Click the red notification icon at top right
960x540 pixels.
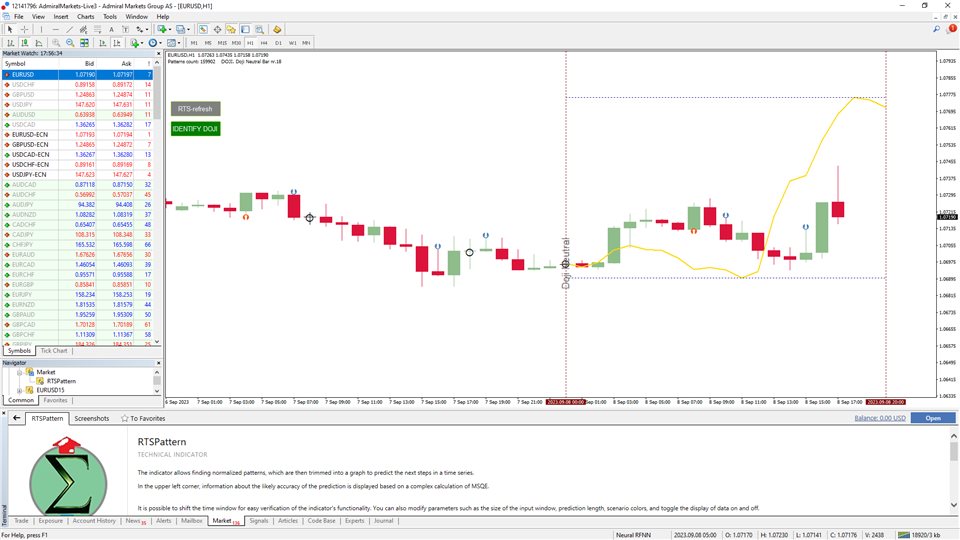coord(952,29)
